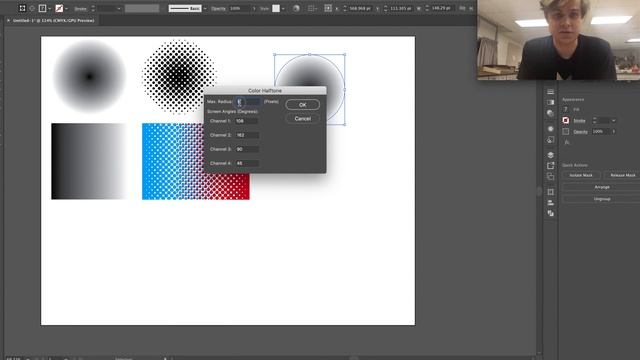Click the top-right handle of the selected circle
Image resolution: width=640 pixels, height=360 pixels.
[x=345, y=54]
